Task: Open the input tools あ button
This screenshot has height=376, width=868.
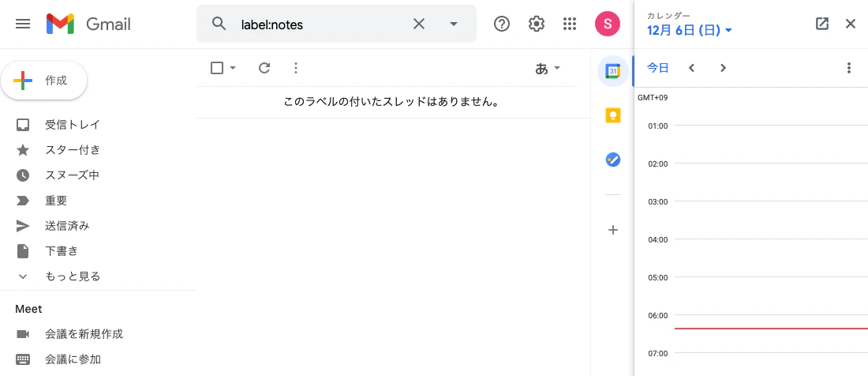Action: [x=541, y=68]
